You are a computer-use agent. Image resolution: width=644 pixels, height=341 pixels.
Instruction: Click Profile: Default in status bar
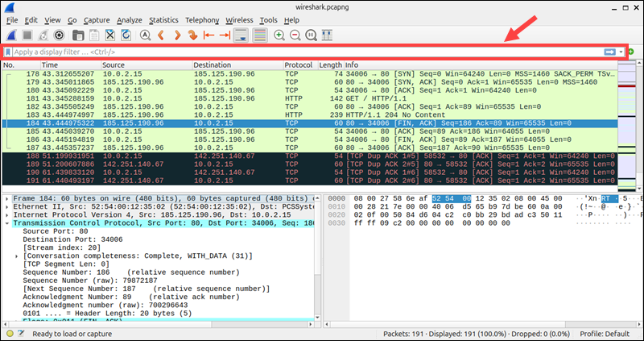605,334
